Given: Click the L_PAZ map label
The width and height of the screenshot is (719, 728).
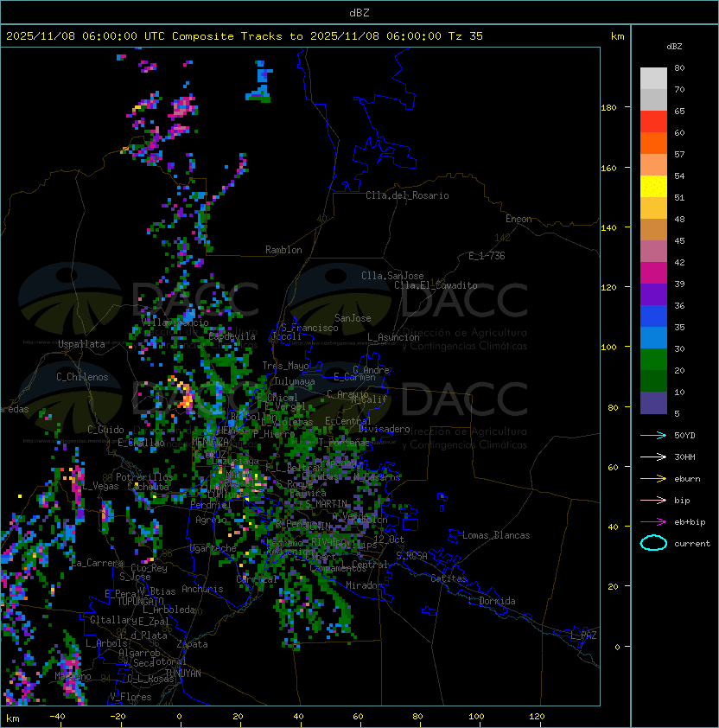Looking at the screenshot, I should point(583,636).
